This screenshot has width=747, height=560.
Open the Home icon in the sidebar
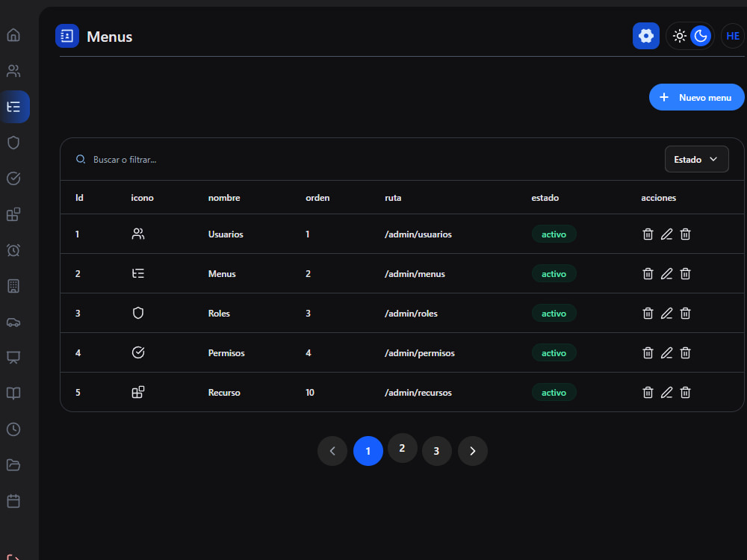(13, 35)
